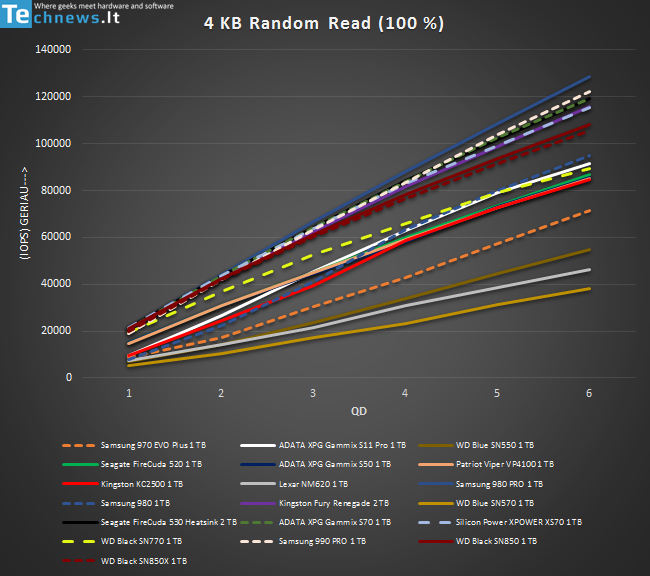The width and height of the screenshot is (650, 576).
Task: Click the red Kingston KC2500 legend swatch
Action: [x=80, y=484]
